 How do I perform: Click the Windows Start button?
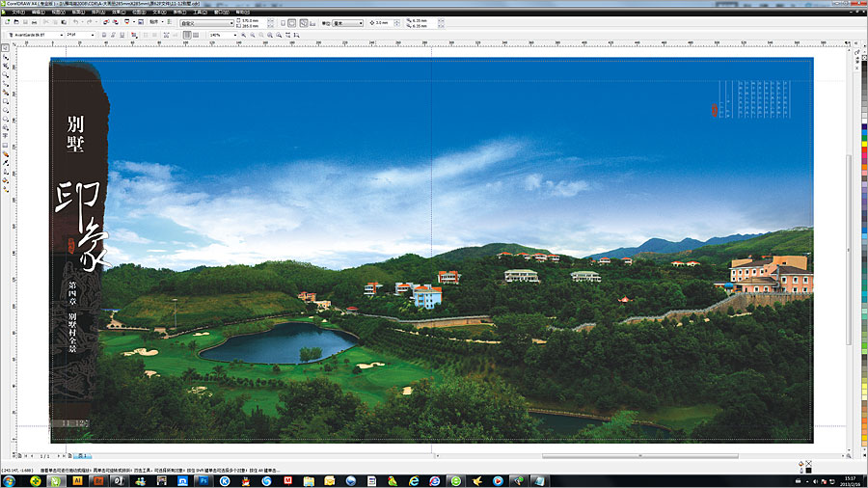point(9,480)
